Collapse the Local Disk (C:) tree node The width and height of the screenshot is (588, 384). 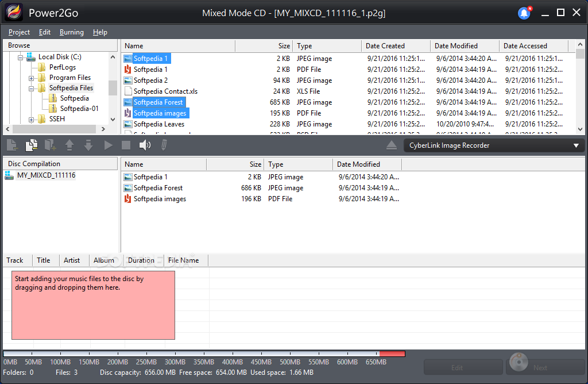[20, 57]
